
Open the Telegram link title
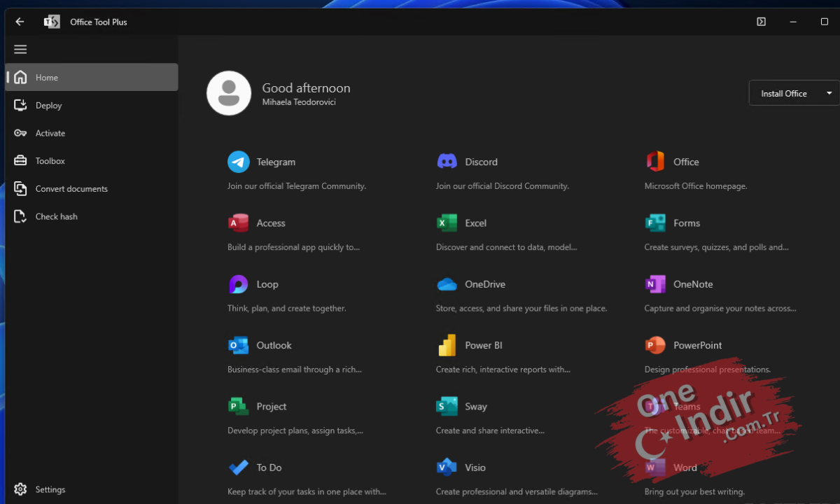click(276, 162)
